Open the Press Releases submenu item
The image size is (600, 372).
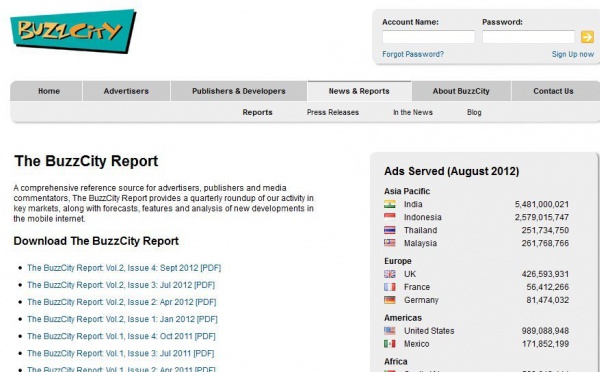tap(333, 113)
